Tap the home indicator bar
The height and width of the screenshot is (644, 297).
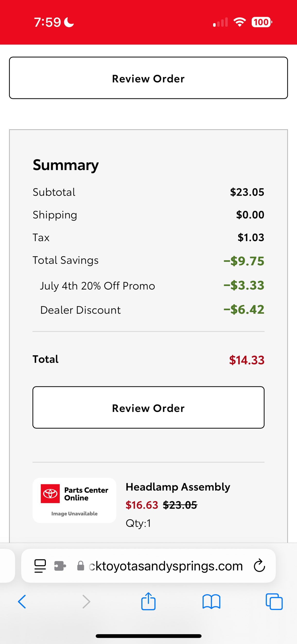tap(148, 636)
